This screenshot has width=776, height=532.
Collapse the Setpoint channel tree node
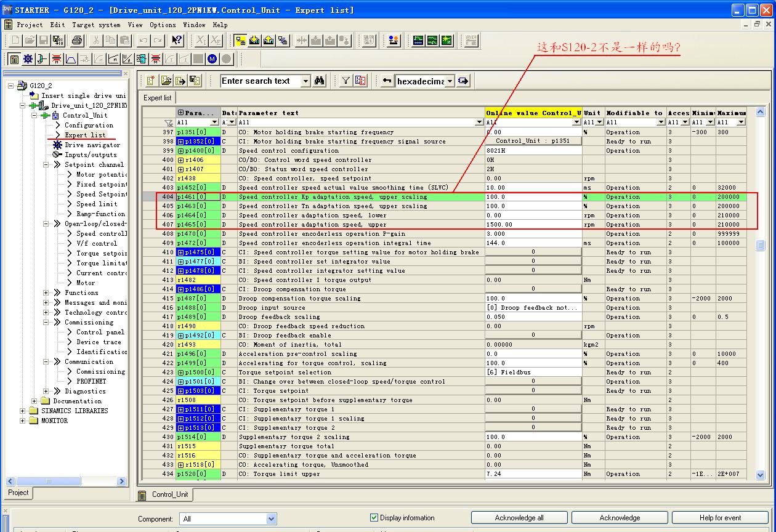click(46, 164)
